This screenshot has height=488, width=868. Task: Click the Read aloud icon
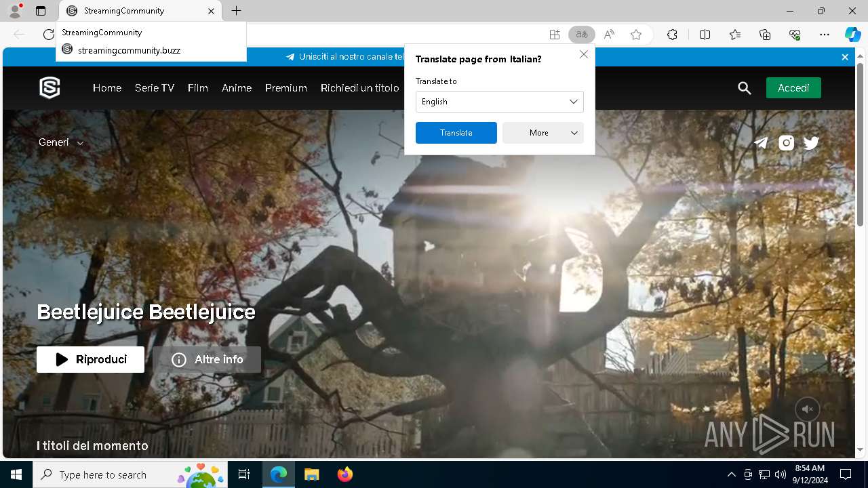tap(609, 35)
